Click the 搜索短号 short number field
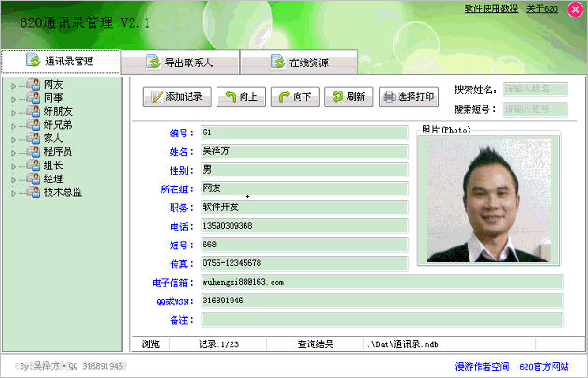The image size is (588, 378). pos(535,109)
